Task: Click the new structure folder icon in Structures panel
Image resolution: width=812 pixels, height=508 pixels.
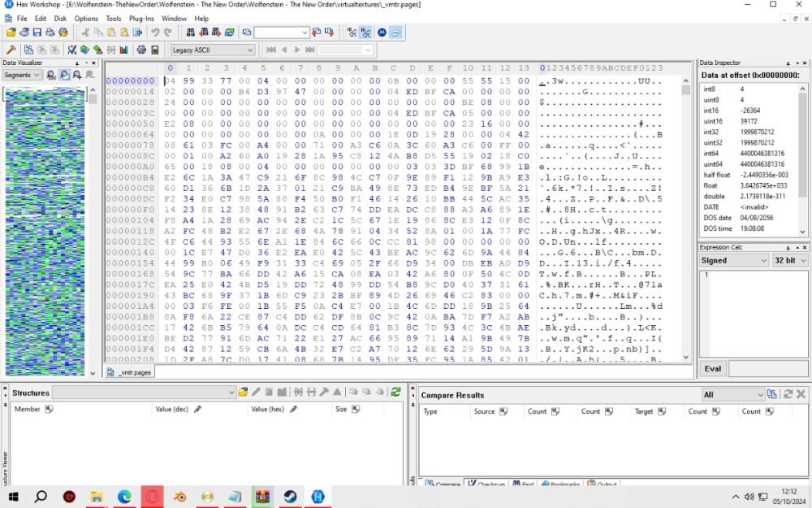Action: click(x=243, y=392)
